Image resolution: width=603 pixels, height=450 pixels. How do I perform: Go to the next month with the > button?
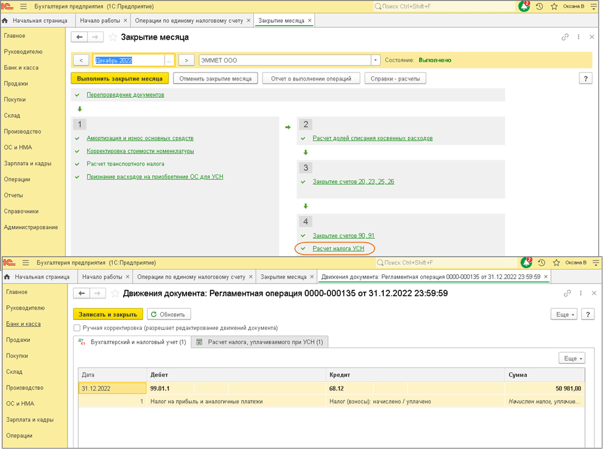click(186, 60)
